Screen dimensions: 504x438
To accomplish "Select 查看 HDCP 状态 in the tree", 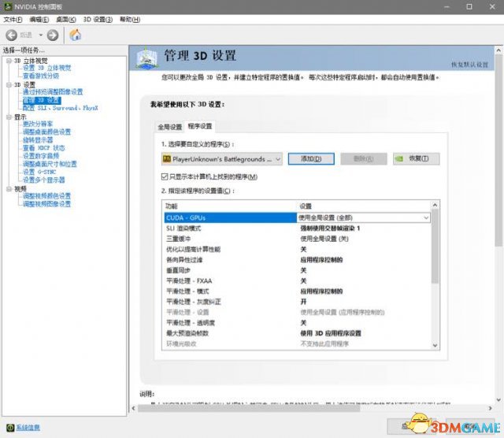I will 44,148.
